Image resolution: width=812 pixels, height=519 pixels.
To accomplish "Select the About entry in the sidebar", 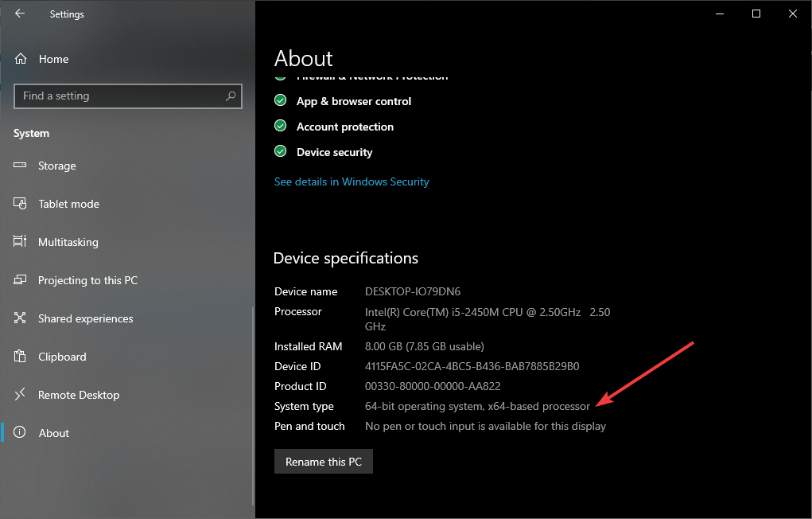I will 54,433.
